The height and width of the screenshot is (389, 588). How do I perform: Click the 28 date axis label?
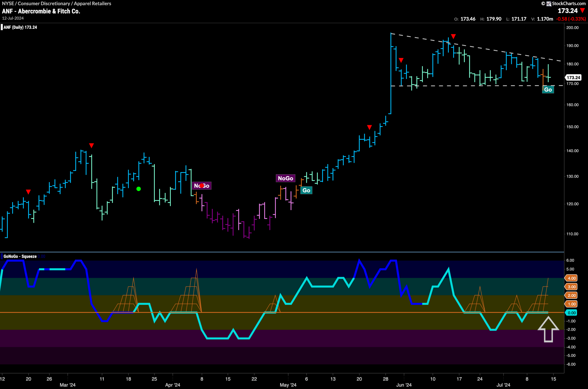point(386,379)
